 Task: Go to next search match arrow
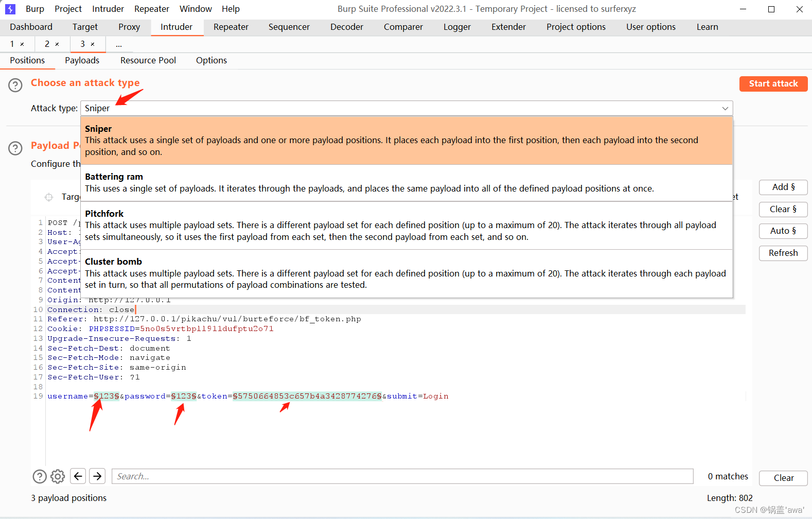pyautogui.click(x=97, y=476)
